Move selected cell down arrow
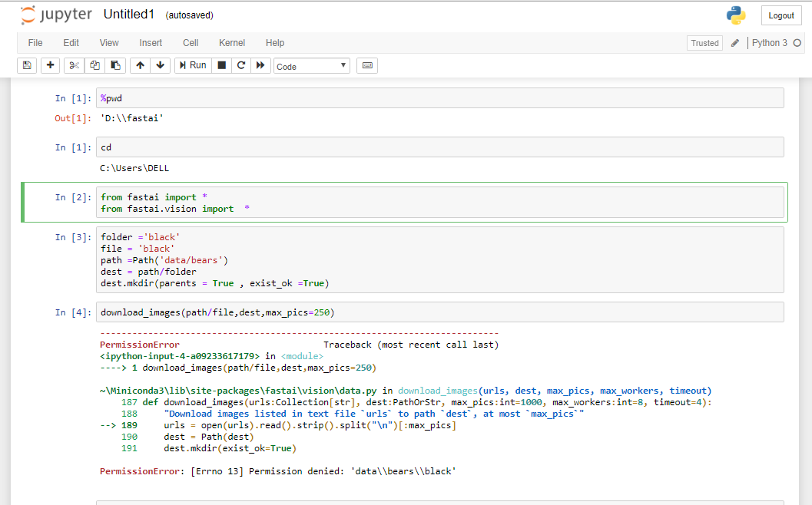812x505 pixels. (x=161, y=65)
